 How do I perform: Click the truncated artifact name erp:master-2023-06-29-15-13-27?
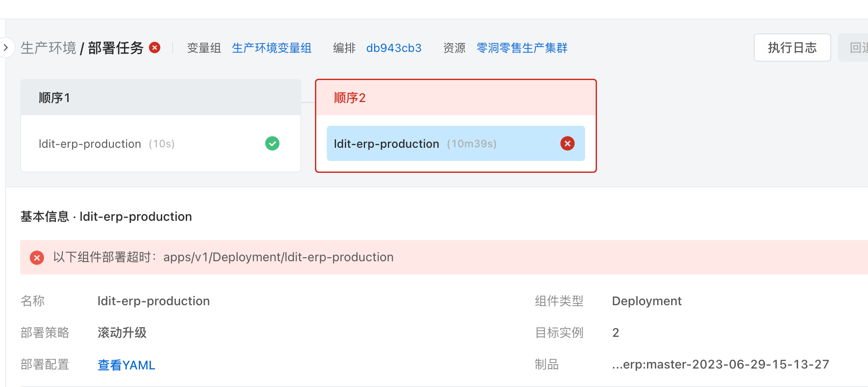[x=720, y=365]
